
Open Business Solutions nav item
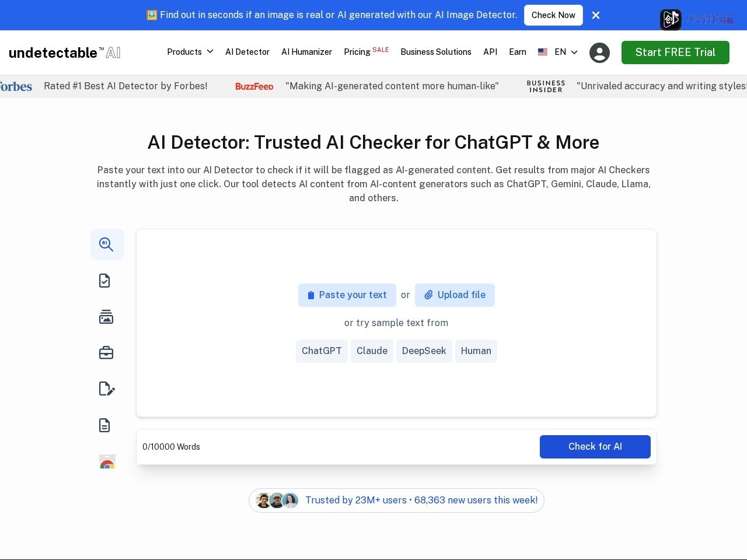436,52
